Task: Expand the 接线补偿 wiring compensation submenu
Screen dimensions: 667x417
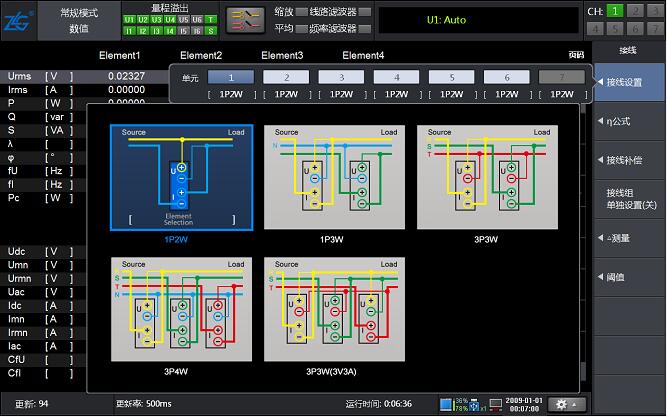Action: (628, 159)
